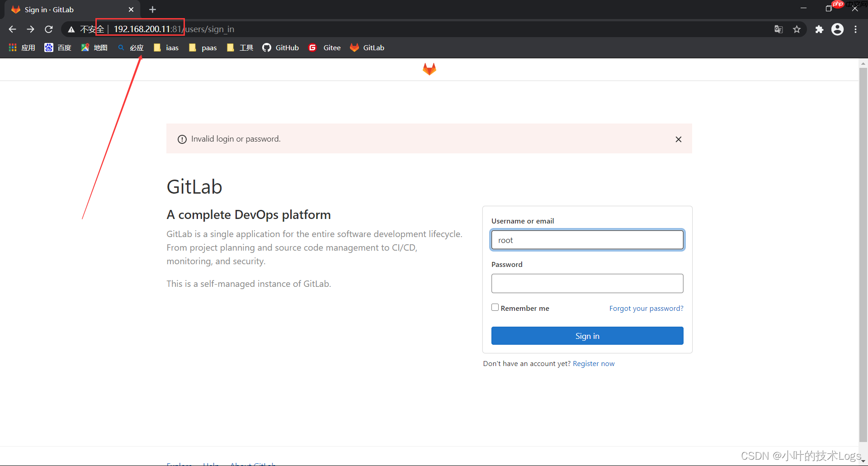This screenshot has width=868, height=466.
Task: Click inside the Password input field
Action: pos(587,283)
